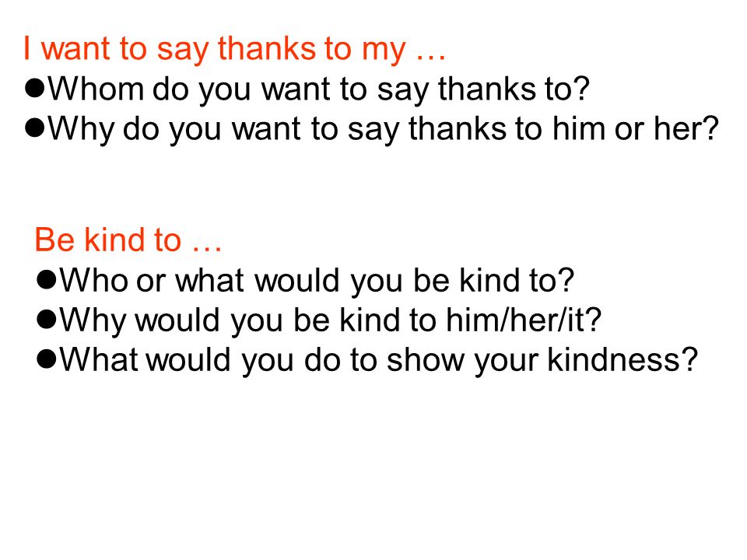Click the word 'thanks' in the red title
Image resolution: width=747 pixels, height=560 pixels.
(x=267, y=48)
